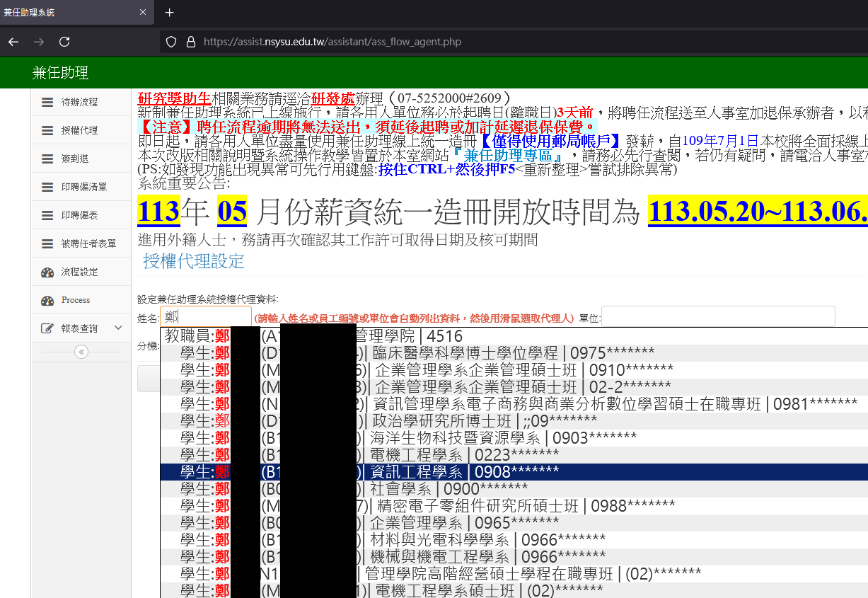Image resolution: width=868 pixels, height=598 pixels.
Task: Collapse the sidebar with double-arrow button
Action: [81, 352]
